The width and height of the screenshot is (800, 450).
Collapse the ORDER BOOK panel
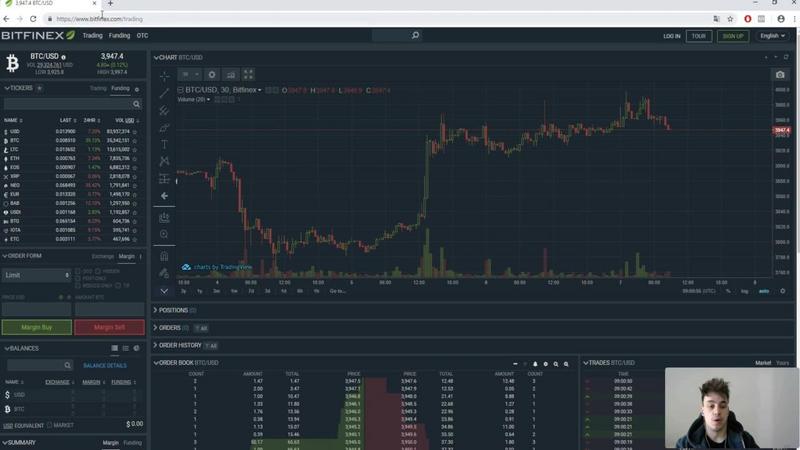pyautogui.click(x=156, y=363)
